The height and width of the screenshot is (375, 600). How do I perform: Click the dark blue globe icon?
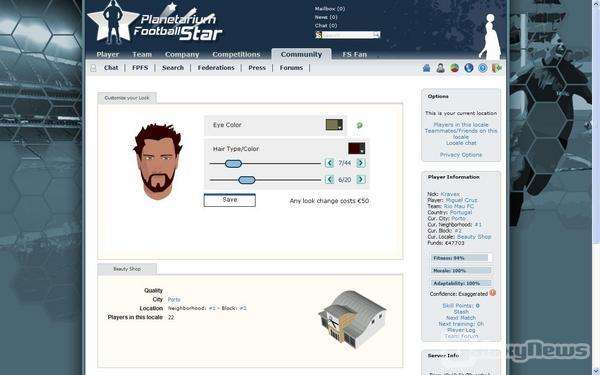(x=469, y=68)
